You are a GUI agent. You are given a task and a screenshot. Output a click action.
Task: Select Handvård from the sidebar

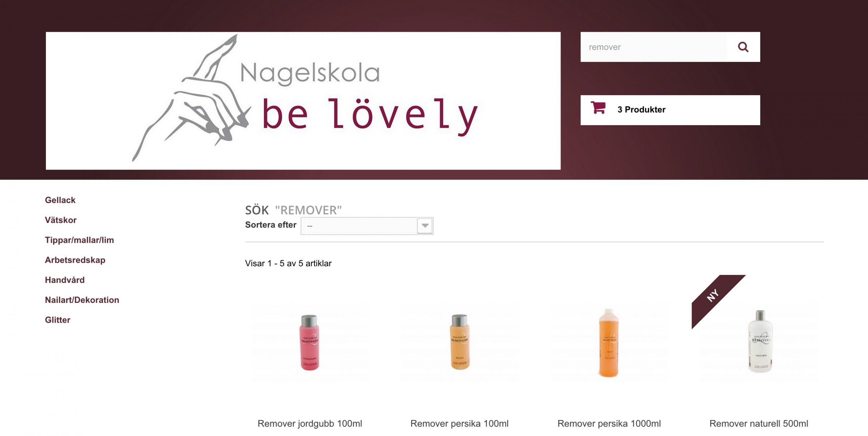[65, 280]
